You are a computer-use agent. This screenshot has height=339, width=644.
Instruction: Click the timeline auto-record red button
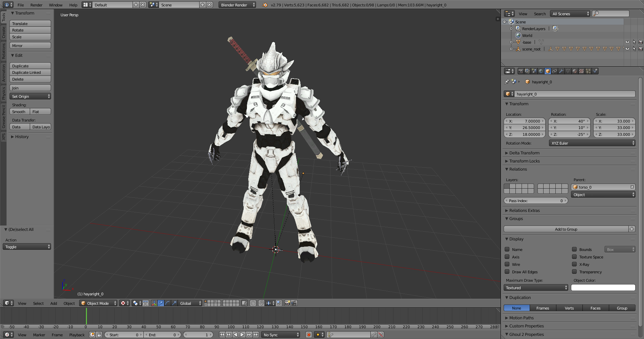[x=308, y=335]
